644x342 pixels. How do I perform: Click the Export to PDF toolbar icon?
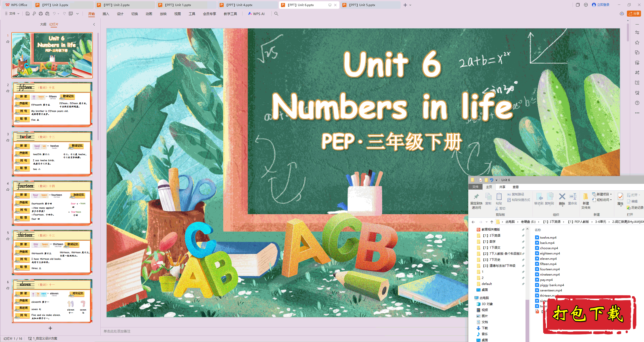pyautogui.click(x=34, y=14)
